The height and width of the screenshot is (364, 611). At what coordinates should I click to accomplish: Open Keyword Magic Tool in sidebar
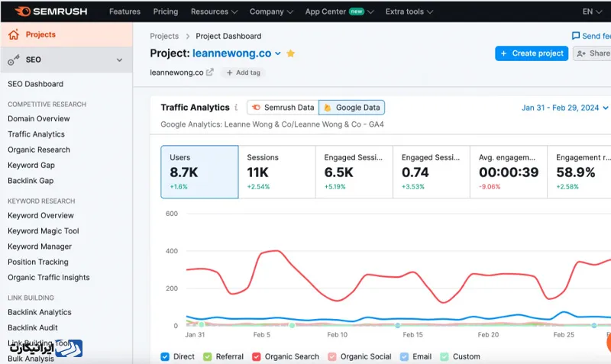pyautogui.click(x=44, y=231)
